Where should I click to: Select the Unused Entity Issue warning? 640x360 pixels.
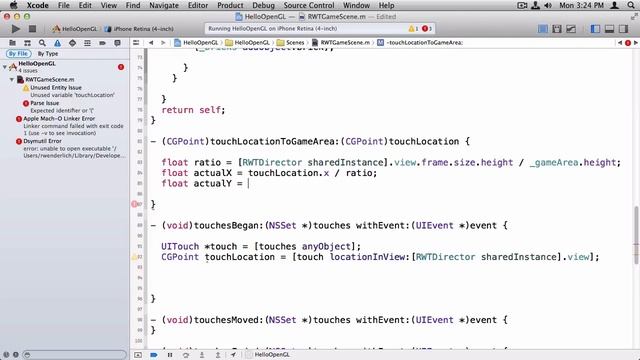[x=56, y=87]
